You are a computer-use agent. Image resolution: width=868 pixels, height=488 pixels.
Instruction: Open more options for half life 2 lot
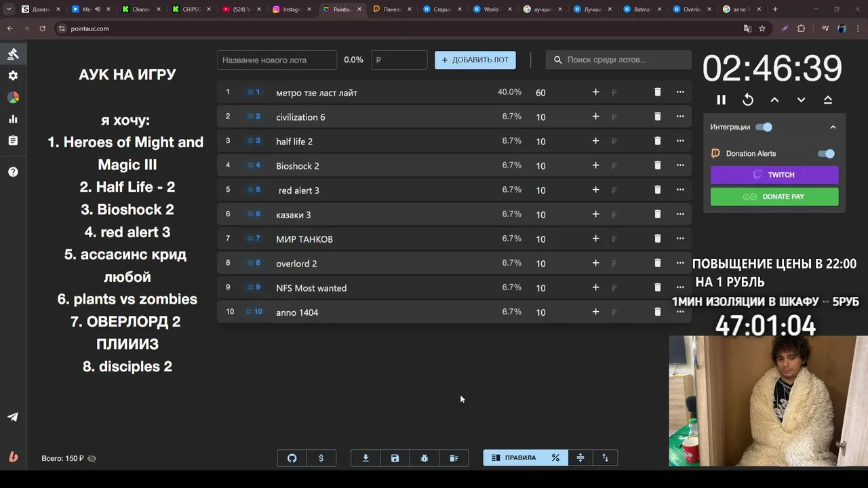(680, 141)
